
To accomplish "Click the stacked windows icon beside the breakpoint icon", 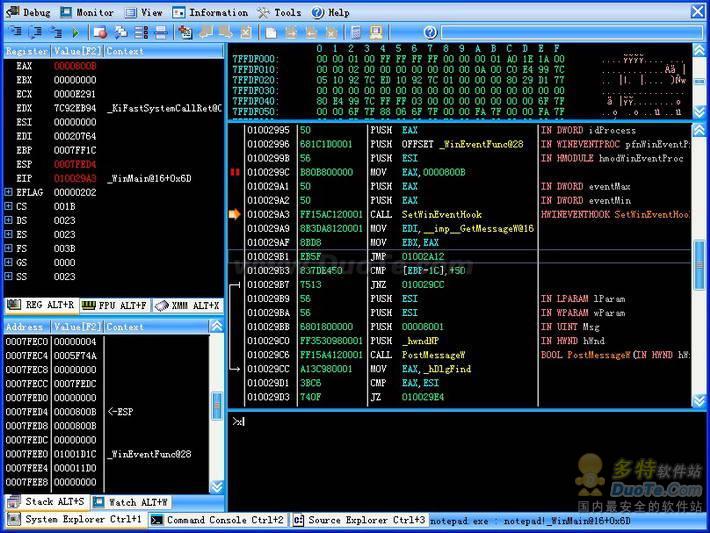I will click(x=120, y=32).
